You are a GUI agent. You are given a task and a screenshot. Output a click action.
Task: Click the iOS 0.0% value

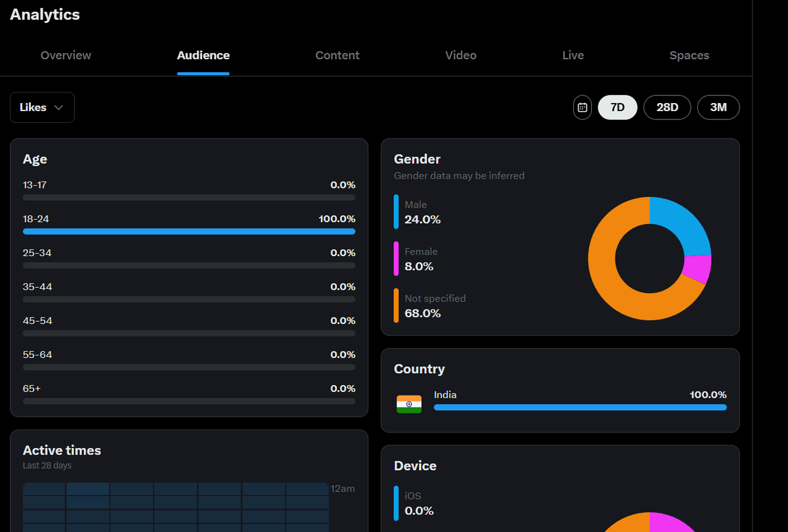coord(419,511)
